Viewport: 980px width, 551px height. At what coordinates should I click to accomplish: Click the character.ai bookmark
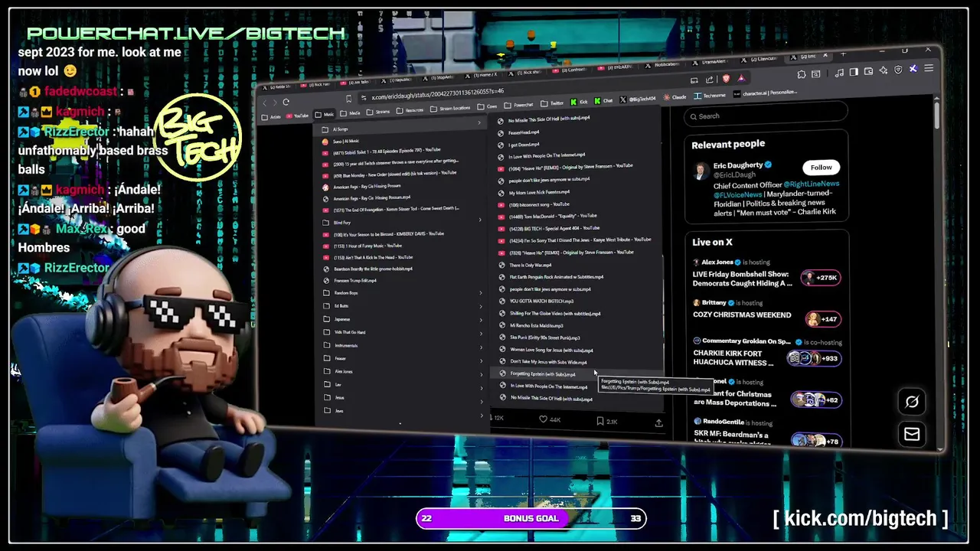click(765, 93)
